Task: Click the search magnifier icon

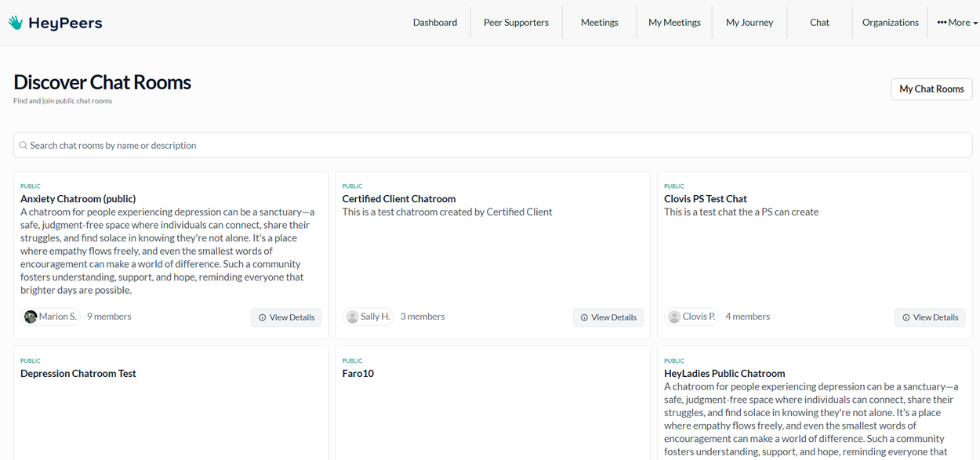Action: click(x=24, y=146)
